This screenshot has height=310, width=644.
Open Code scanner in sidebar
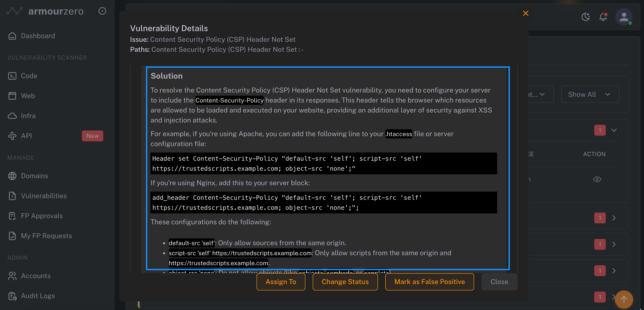[29, 76]
